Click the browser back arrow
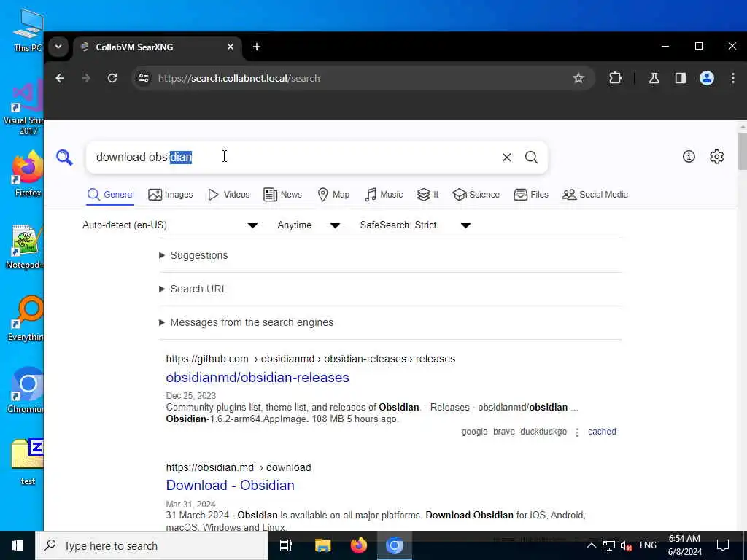The image size is (747, 560). (x=60, y=78)
